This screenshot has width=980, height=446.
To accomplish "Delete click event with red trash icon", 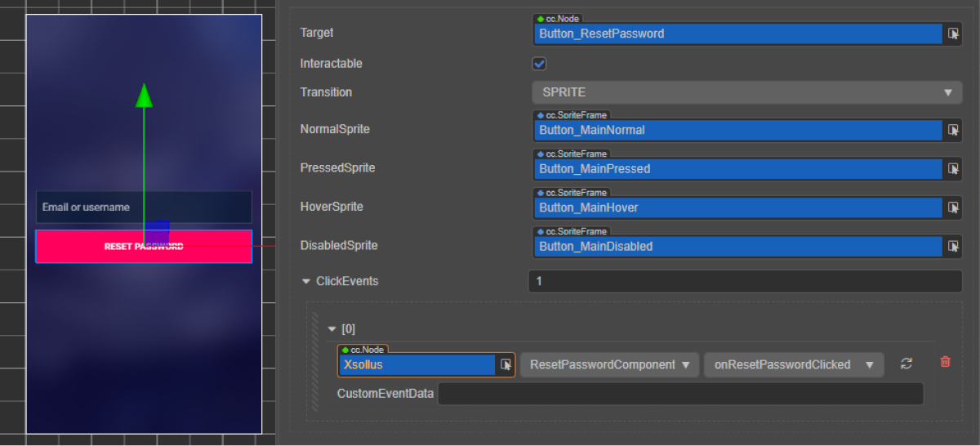I will [x=945, y=362].
